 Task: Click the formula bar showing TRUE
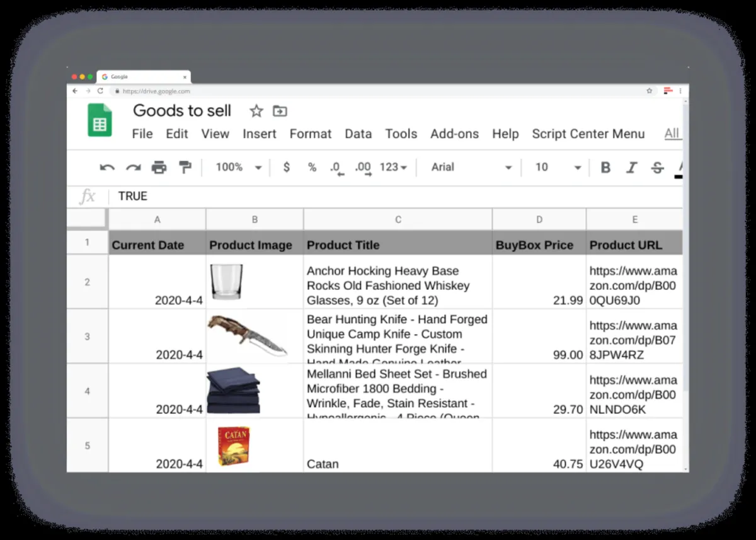(x=397, y=196)
